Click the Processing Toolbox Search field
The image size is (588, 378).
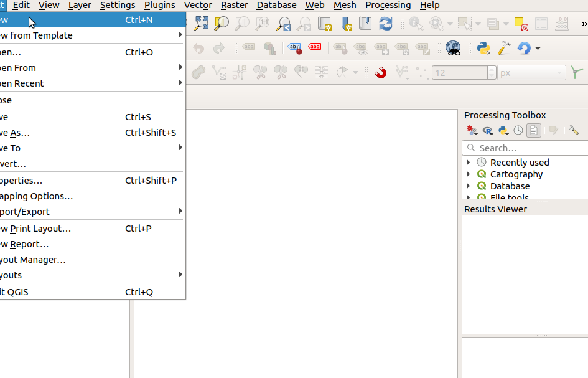click(x=529, y=148)
